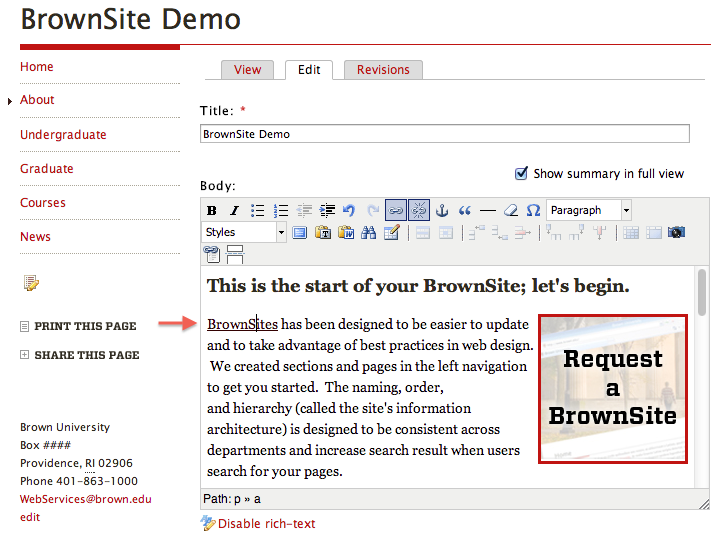721x533 pixels.
Task: Click the paste as plain text icon
Action: pyautogui.click(x=323, y=233)
